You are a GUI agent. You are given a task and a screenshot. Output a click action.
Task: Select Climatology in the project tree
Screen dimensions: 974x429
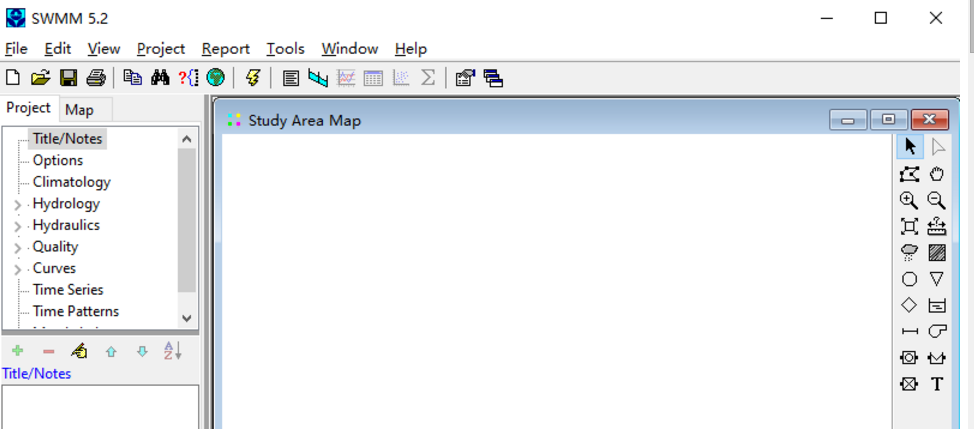[x=71, y=182]
